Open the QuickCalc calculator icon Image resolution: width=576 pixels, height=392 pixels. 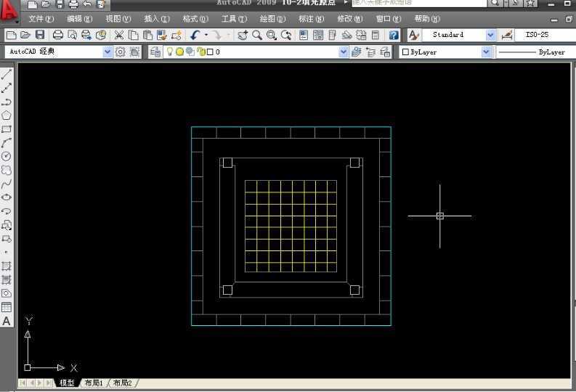pos(376,36)
